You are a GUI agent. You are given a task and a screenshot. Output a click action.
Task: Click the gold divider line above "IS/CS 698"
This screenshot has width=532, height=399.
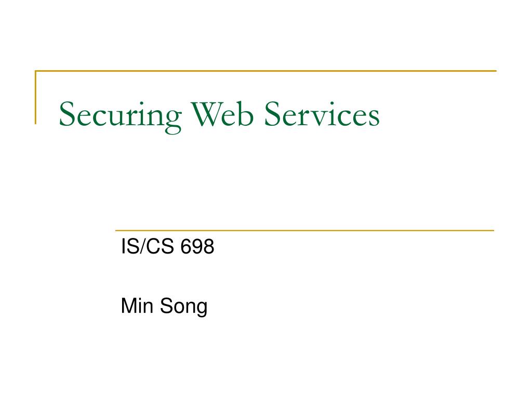click(x=304, y=230)
